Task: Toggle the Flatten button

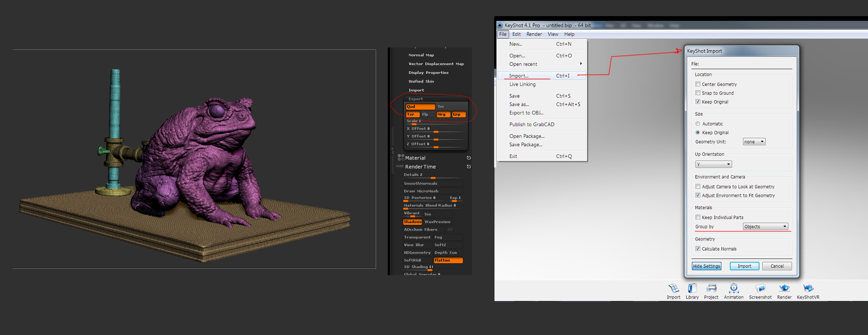Action: coord(448,260)
